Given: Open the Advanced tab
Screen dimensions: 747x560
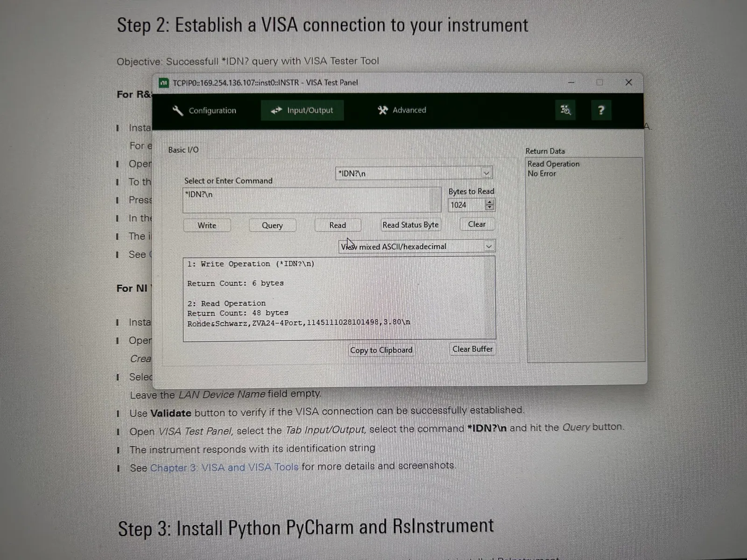Looking at the screenshot, I should [x=402, y=110].
